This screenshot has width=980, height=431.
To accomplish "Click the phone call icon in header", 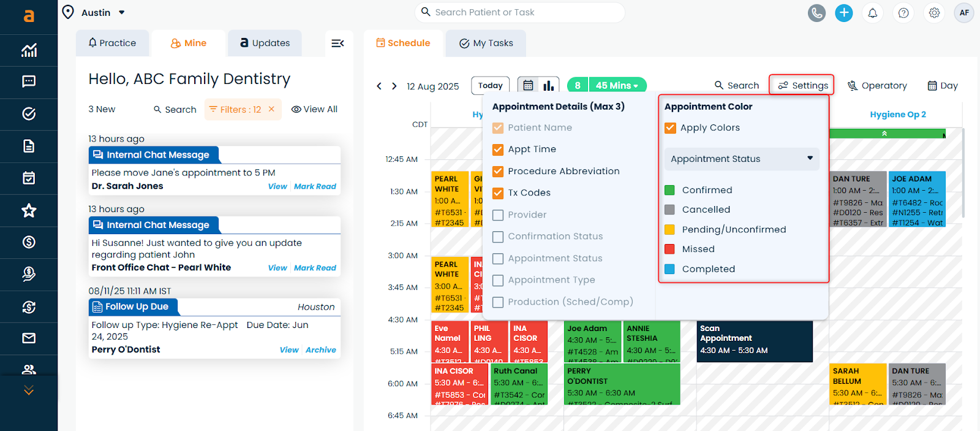I will (816, 13).
